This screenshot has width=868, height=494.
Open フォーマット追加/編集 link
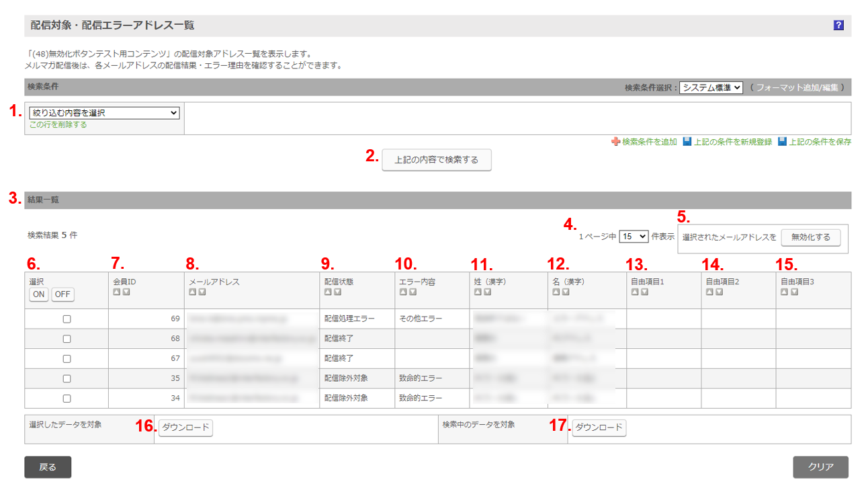797,87
